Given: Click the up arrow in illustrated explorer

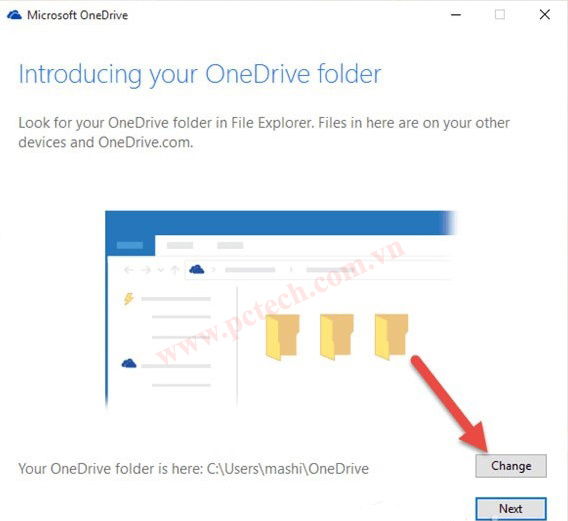Looking at the screenshot, I should (175, 270).
